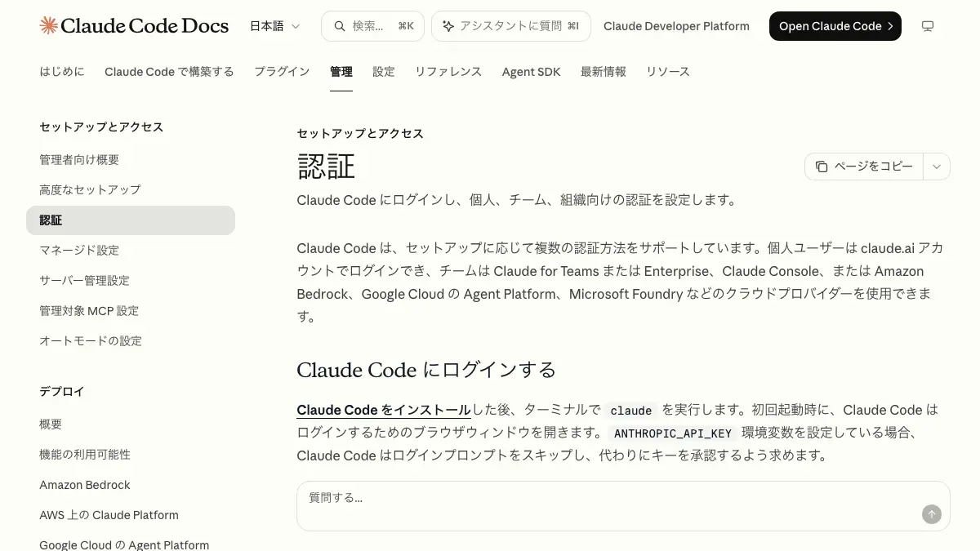Viewport: 980px width, 551px height.
Task: Open the Claude Developer Platform link
Action: [676, 26]
